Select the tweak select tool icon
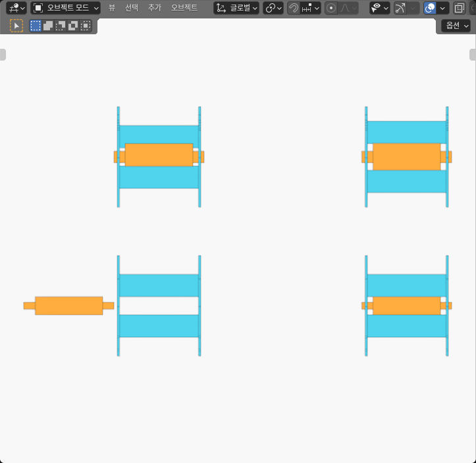The image size is (476, 463). tap(16, 26)
